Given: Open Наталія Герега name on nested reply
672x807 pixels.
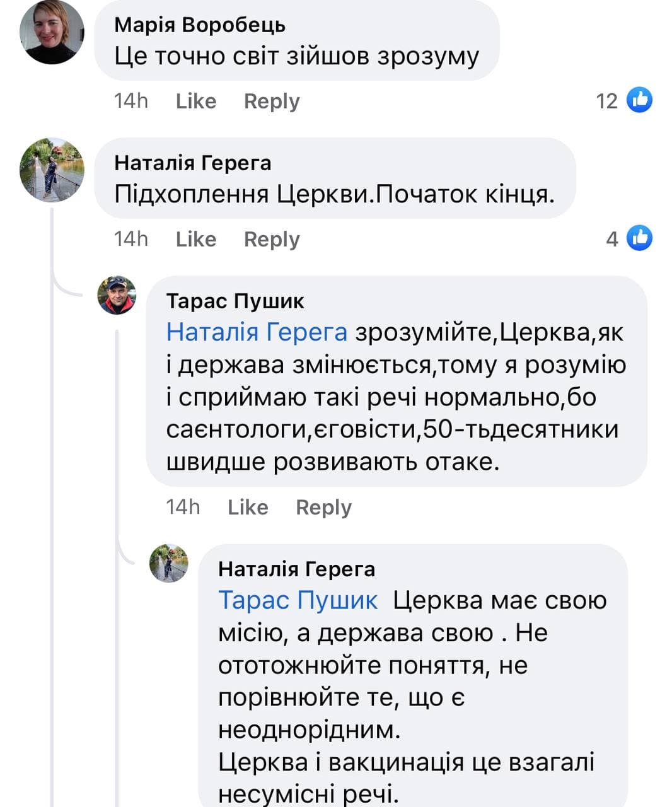Looking at the screenshot, I should (296, 569).
